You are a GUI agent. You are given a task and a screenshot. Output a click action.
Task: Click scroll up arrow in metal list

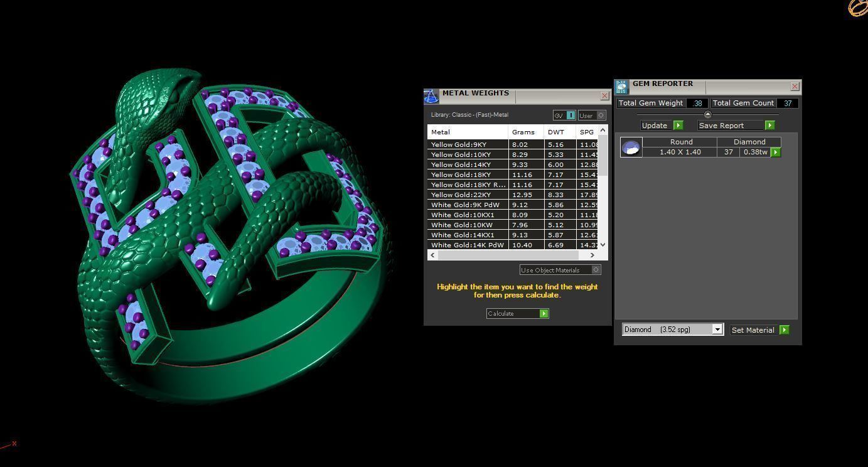coord(603,130)
